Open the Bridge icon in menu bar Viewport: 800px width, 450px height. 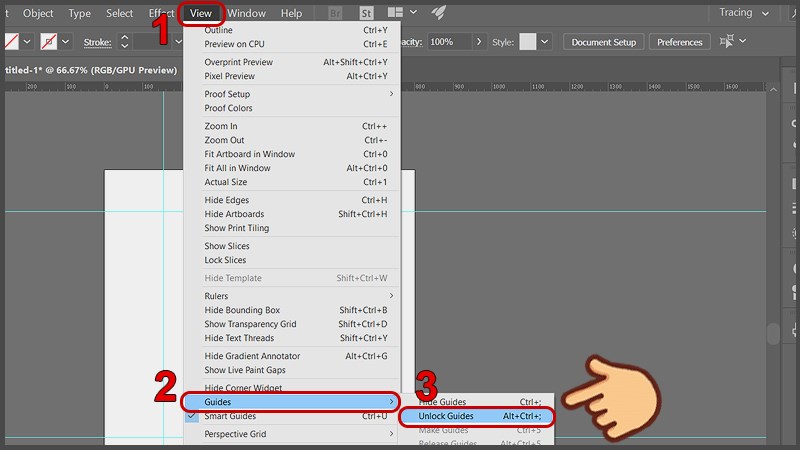click(x=335, y=13)
